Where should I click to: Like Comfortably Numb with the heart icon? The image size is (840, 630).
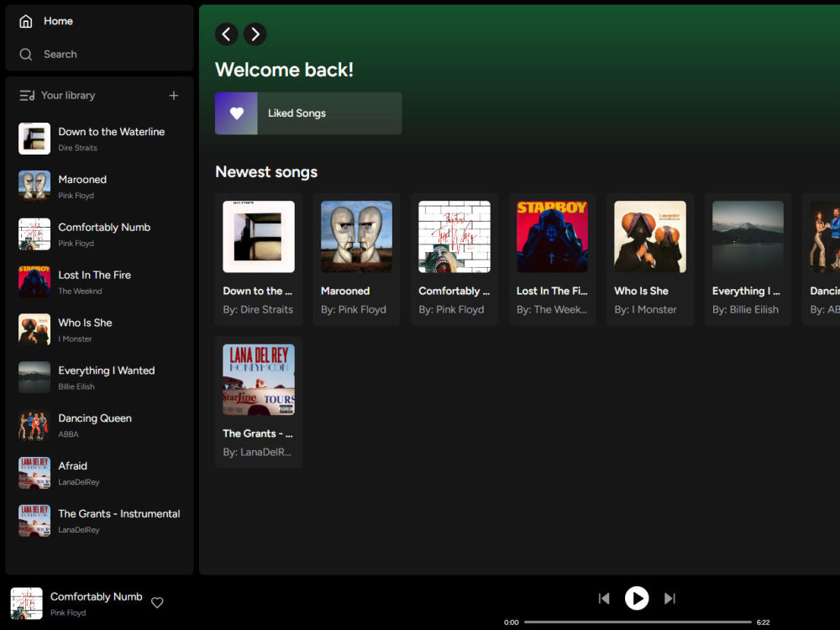pyautogui.click(x=157, y=602)
